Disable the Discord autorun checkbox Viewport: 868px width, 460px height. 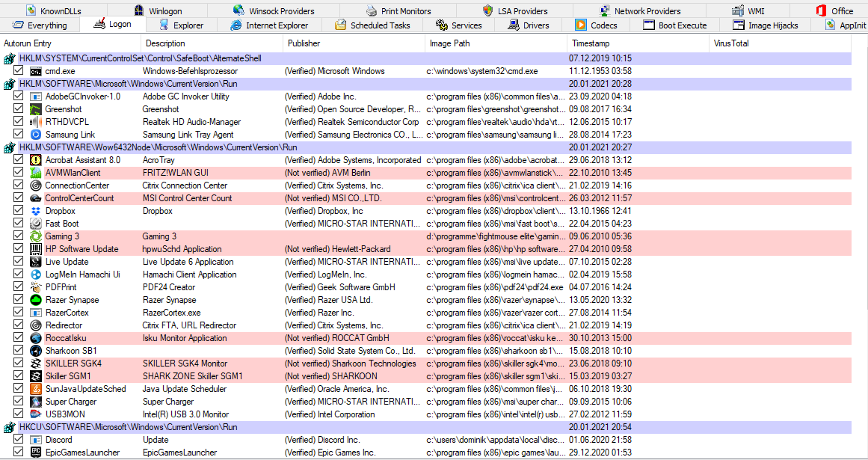[18, 440]
